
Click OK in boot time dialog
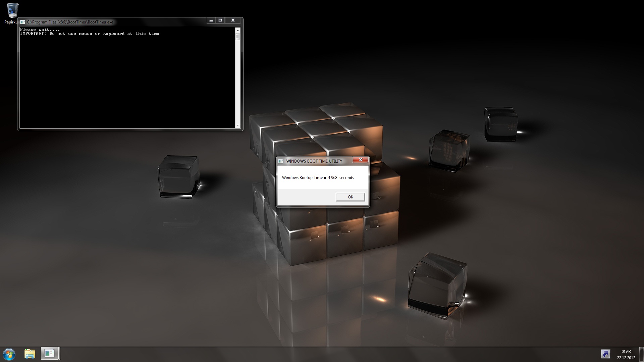pyautogui.click(x=350, y=197)
